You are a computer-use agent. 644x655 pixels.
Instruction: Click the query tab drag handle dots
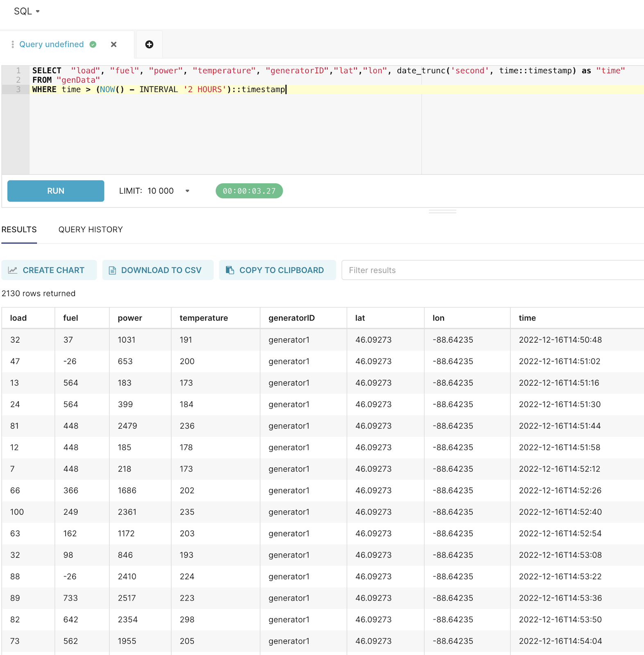(13, 44)
